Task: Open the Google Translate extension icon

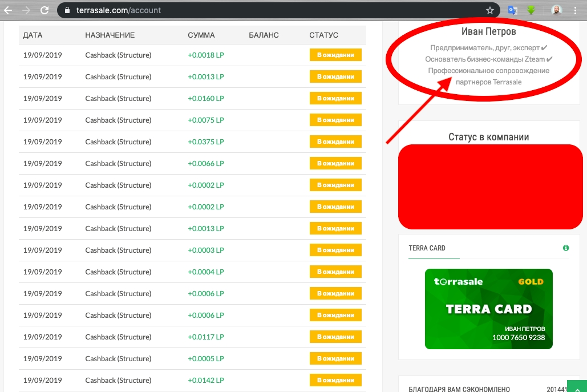Action: pos(513,10)
